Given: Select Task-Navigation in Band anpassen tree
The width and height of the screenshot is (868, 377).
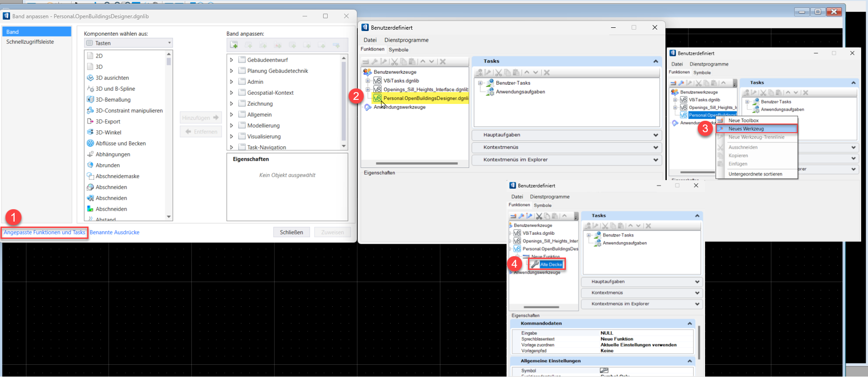Looking at the screenshot, I should [267, 148].
